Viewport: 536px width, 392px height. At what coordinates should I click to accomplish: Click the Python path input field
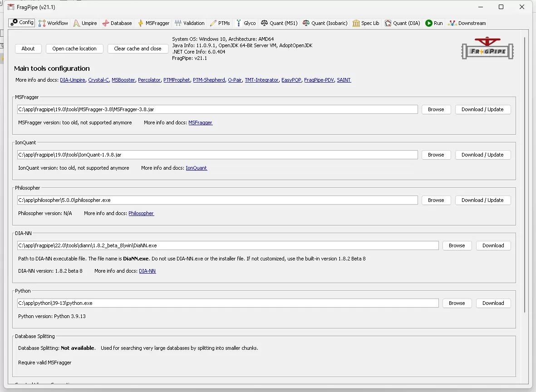tap(227, 303)
